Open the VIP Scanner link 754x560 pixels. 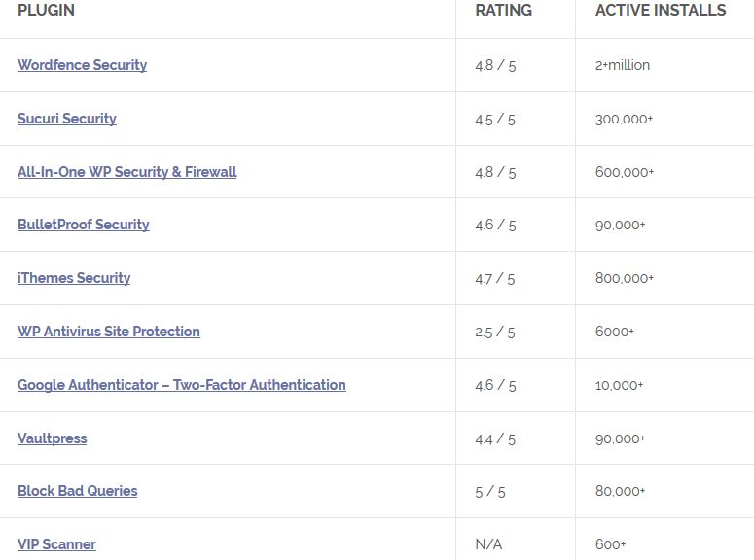point(56,544)
